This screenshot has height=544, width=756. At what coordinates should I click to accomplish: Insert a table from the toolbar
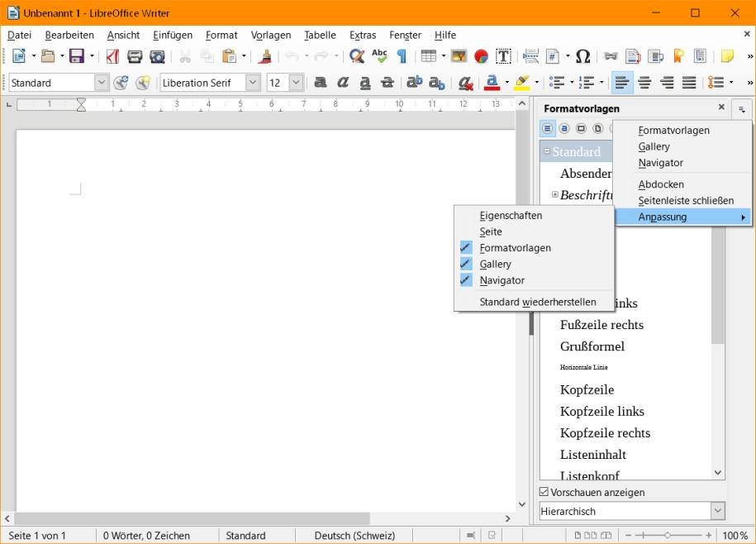pyautogui.click(x=427, y=56)
